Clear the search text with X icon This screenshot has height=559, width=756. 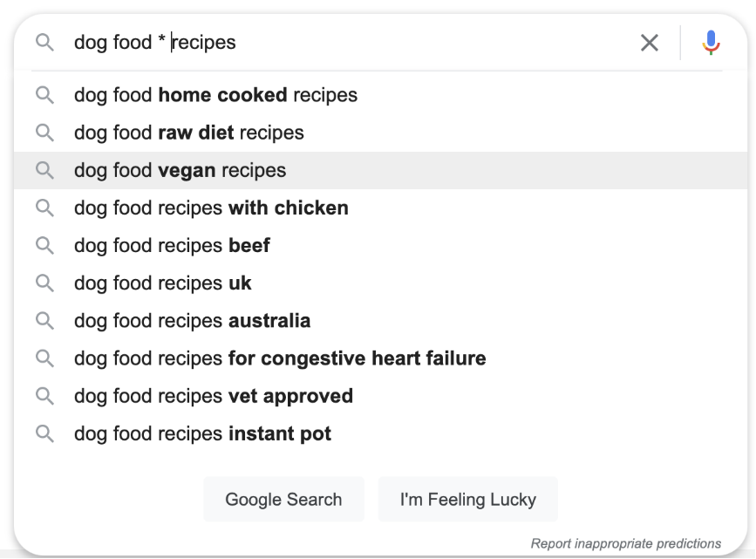point(650,43)
